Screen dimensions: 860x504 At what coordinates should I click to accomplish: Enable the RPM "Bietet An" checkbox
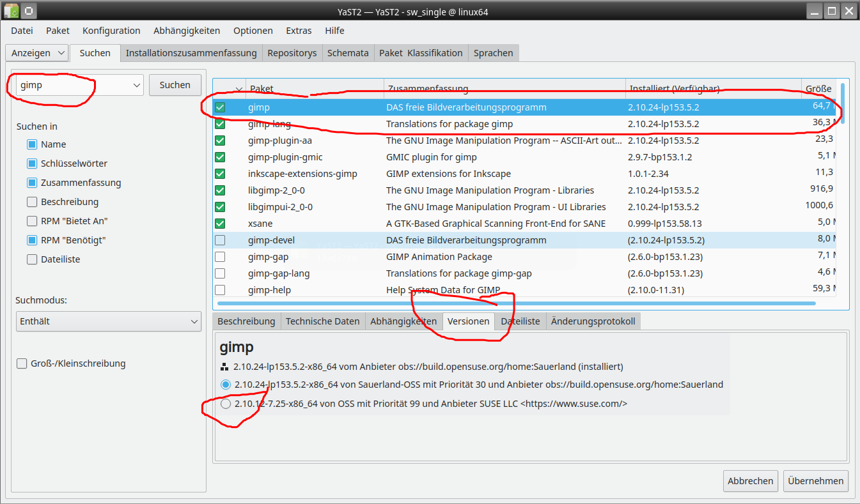pos(32,221)
